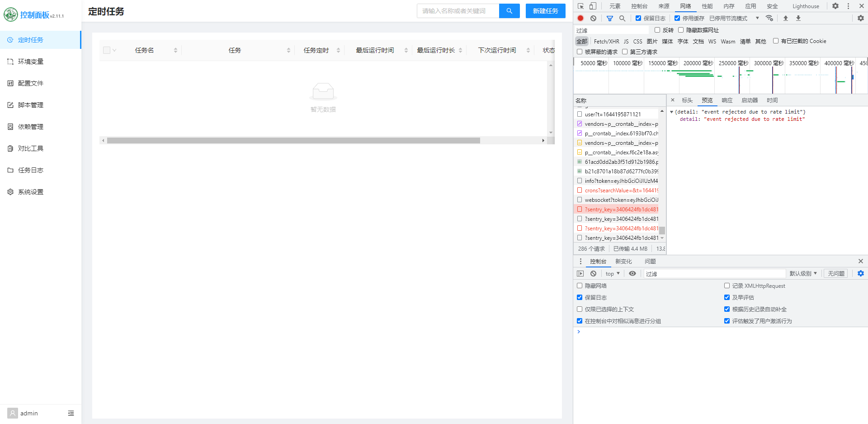Screen dimensions: 868x424
Task: Open 环境变量 sidebar menu item
Action: pos(40,62)
